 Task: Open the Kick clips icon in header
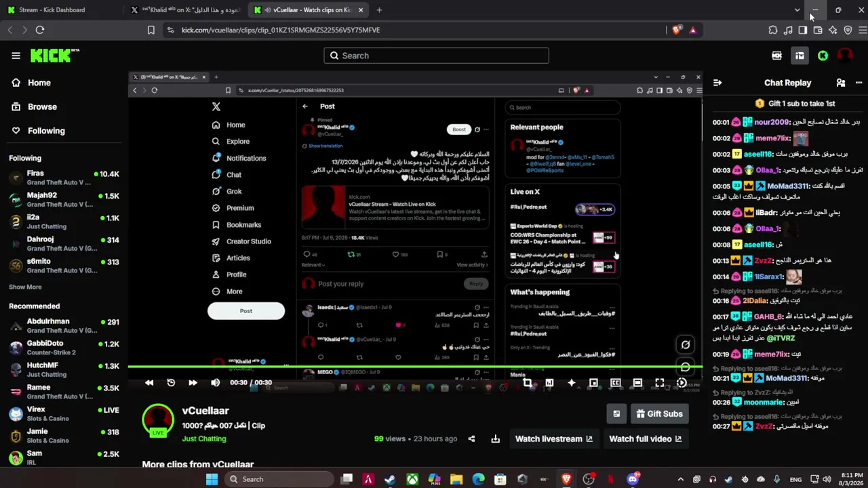(777, 56)
